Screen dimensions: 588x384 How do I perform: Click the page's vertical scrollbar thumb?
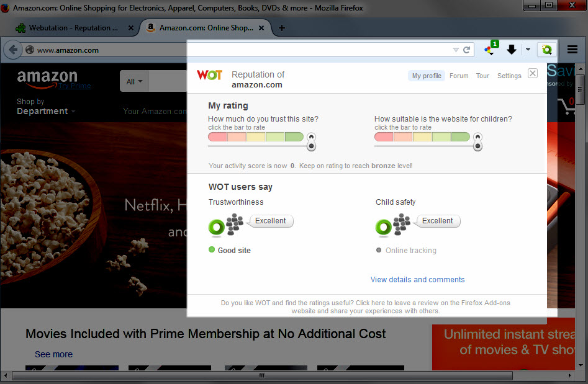click(581, 89)
